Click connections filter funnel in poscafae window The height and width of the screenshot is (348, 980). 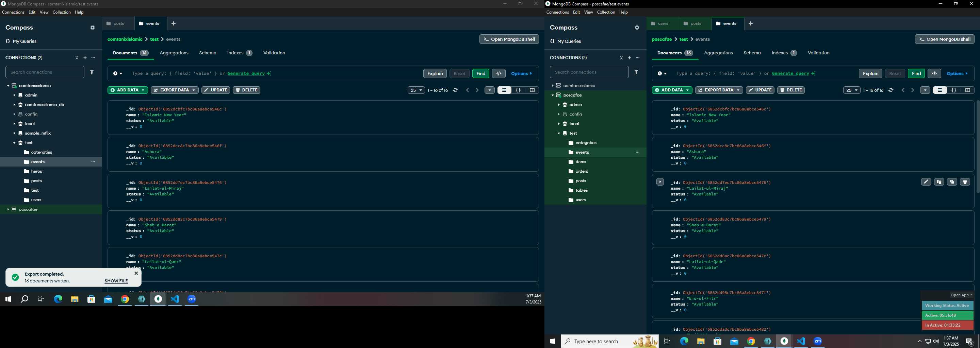click(x=636, y=72)
